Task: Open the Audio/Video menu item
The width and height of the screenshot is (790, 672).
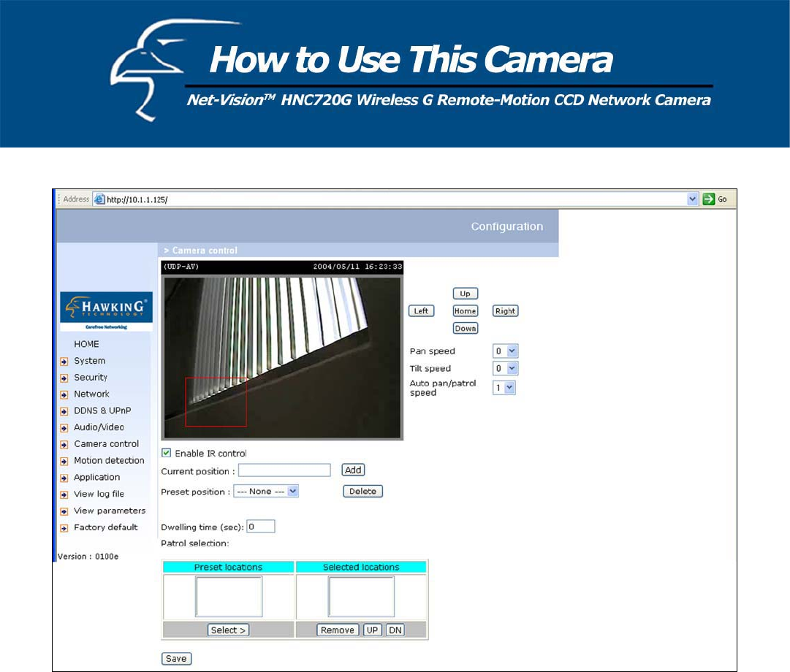Action: [x=99, y=427]
